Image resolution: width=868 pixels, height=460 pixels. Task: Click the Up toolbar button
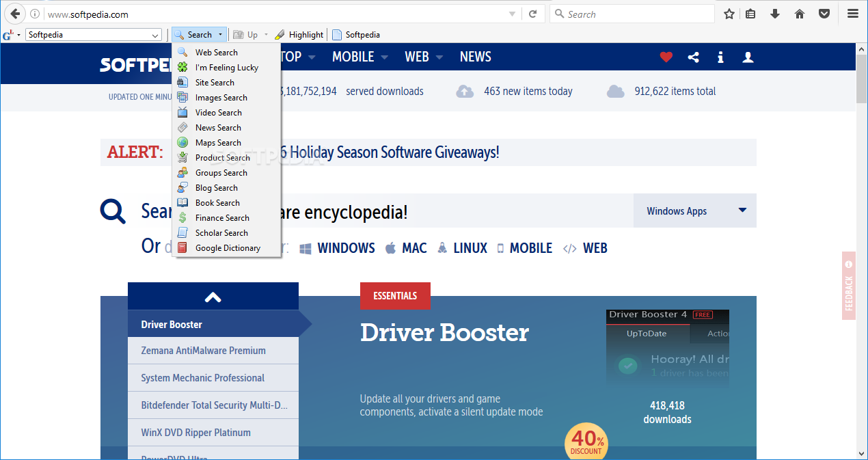click(247, 35)
